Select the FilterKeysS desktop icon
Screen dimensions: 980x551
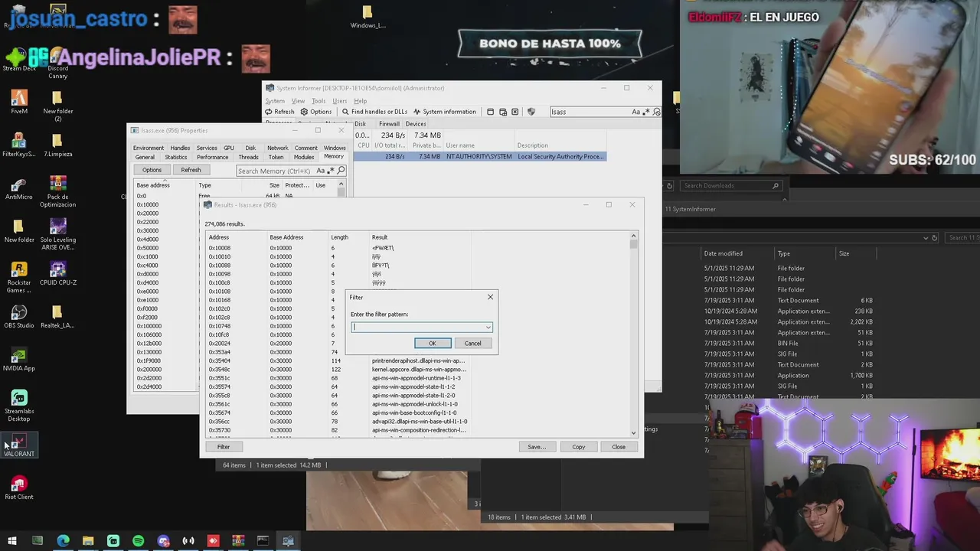[19, 145]
